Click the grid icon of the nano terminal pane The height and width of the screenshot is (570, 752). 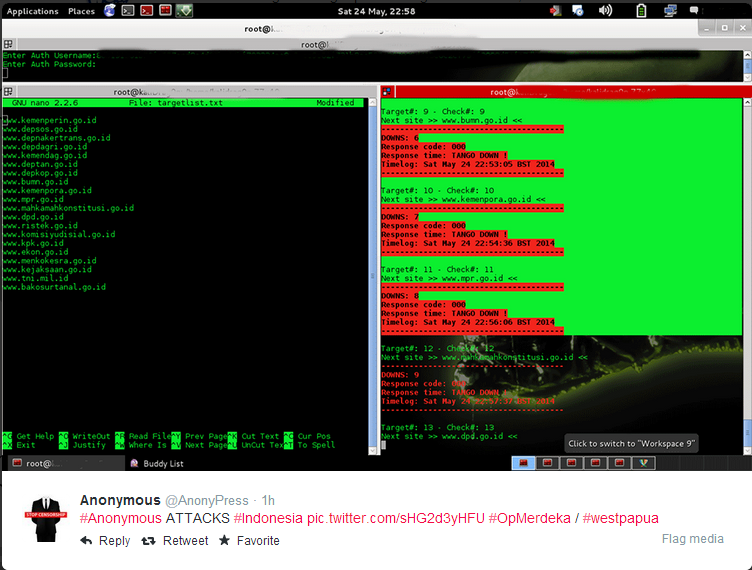click(8, 92)
